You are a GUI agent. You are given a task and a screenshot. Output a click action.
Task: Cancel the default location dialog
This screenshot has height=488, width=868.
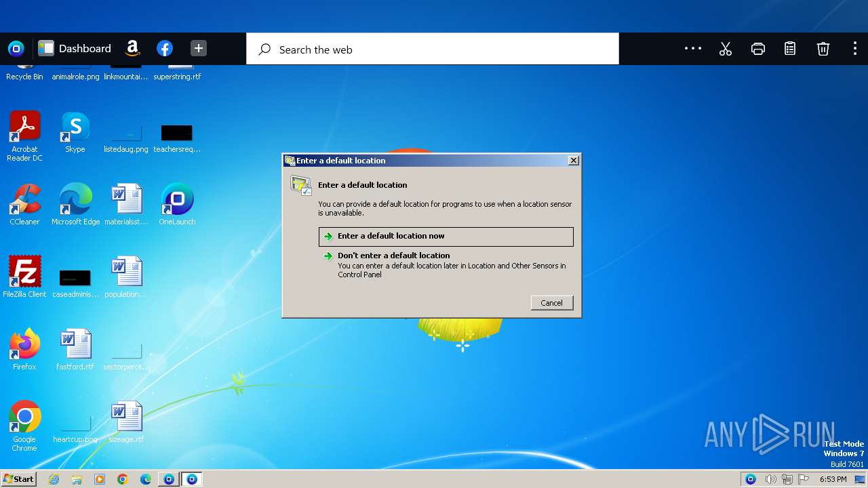click(552, 303)
